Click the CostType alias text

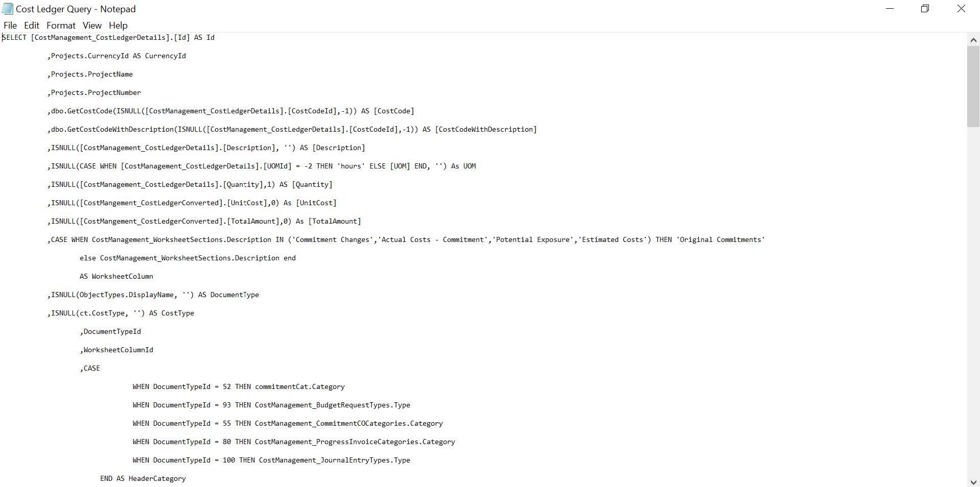pos(177,313)
